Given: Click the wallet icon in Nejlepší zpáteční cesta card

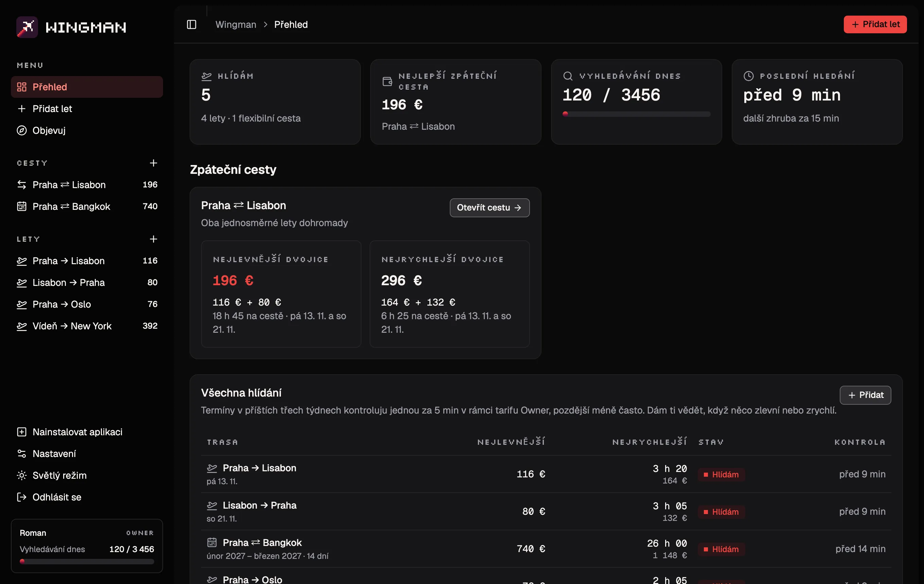Looking at the screenshot, I should (x=387, y=81).
